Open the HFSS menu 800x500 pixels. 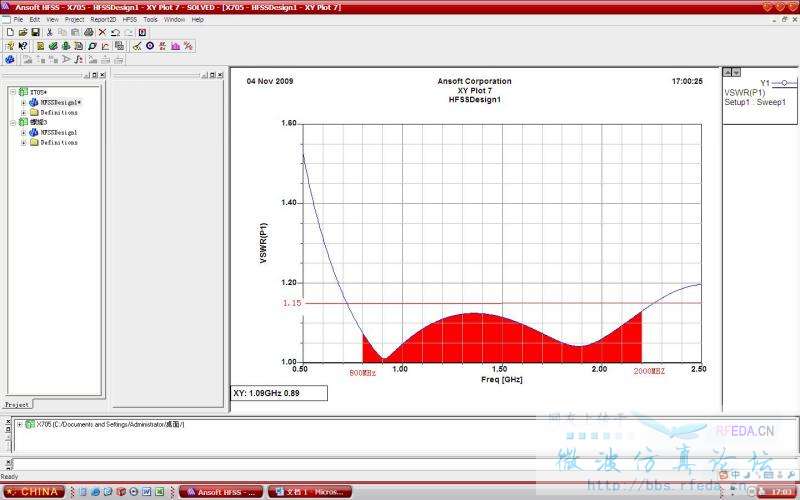pyautogui.click(x=130, y=19)
